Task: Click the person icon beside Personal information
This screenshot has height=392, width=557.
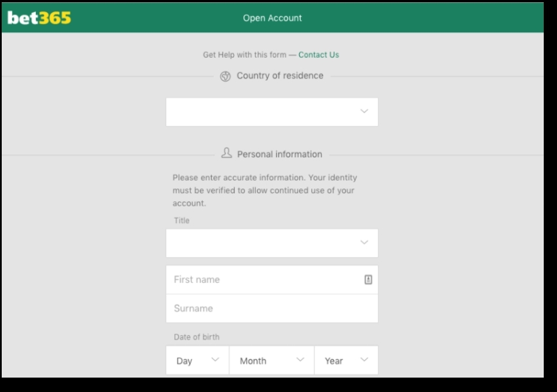Action: point(227,153)
